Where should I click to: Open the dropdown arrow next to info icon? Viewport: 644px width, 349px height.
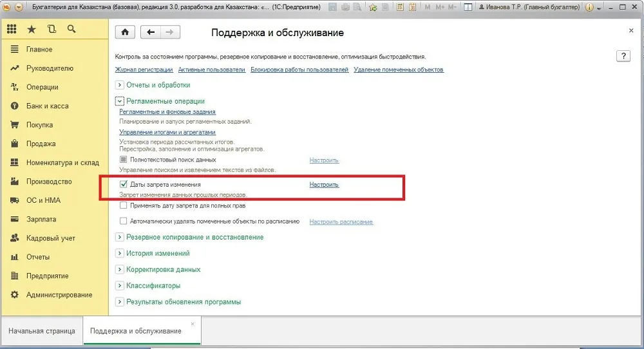(599, 8)
